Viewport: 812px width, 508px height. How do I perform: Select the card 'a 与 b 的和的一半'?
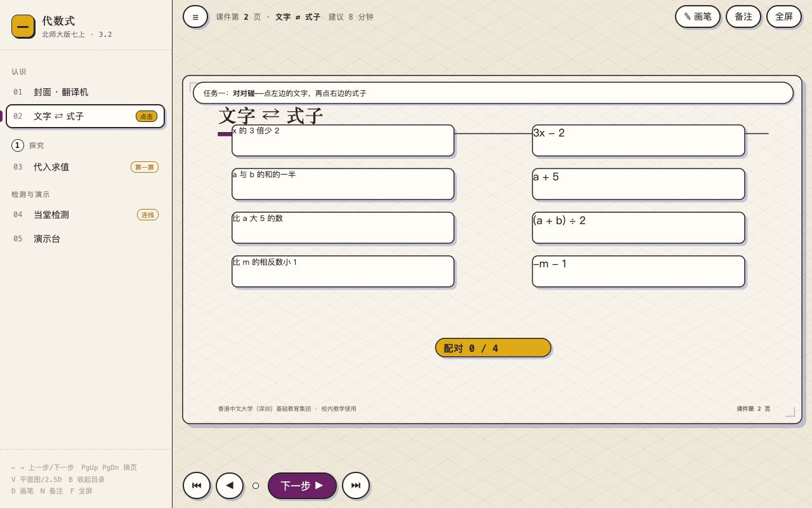tap(343, 184)
